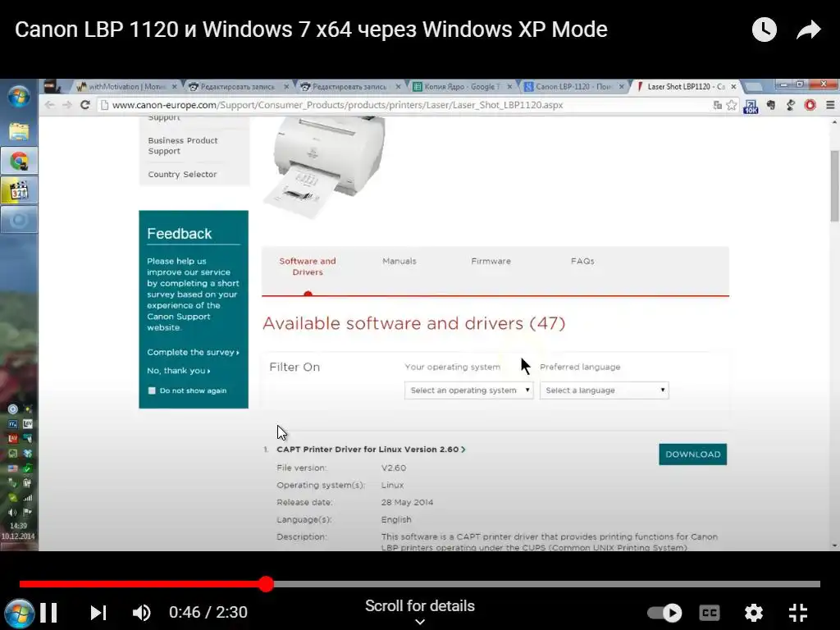Switch to the Firmware tab
840x630 pixels.
pyautogui.click(x=491, y=262)
